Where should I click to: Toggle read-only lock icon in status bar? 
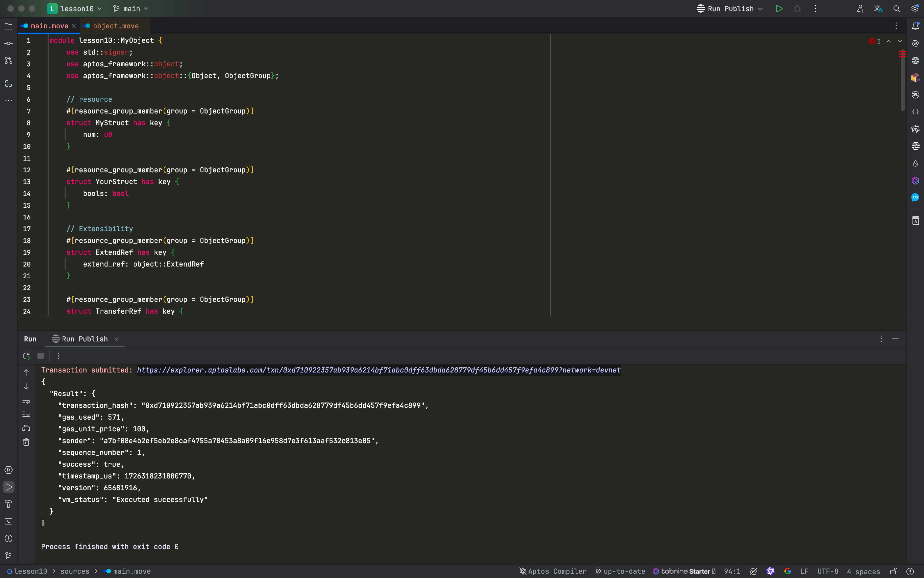894,571
